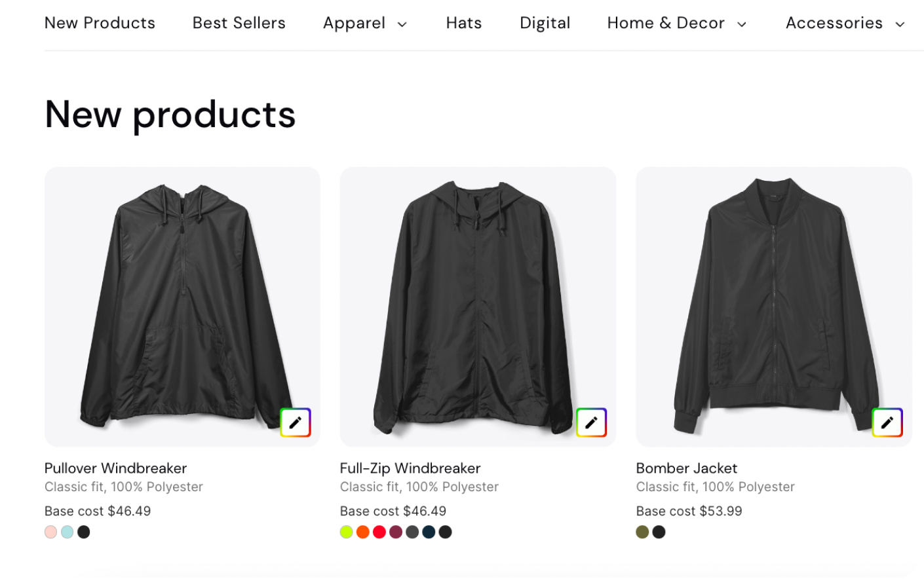Click the edit pencil icon on Pullover Windbreaker
This screenshot has height=579, width=924.
click(x=296, y=422)
